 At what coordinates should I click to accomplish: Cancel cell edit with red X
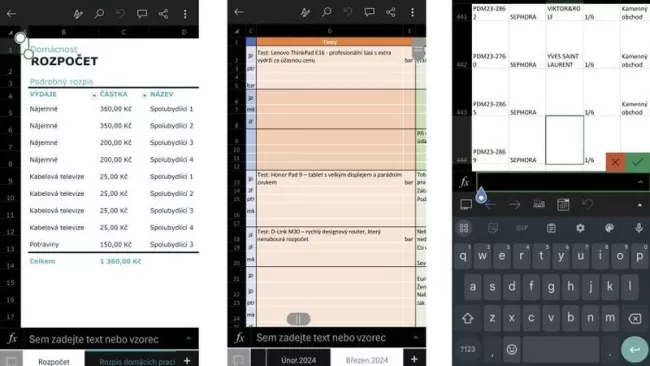click(x=615, y=162)
